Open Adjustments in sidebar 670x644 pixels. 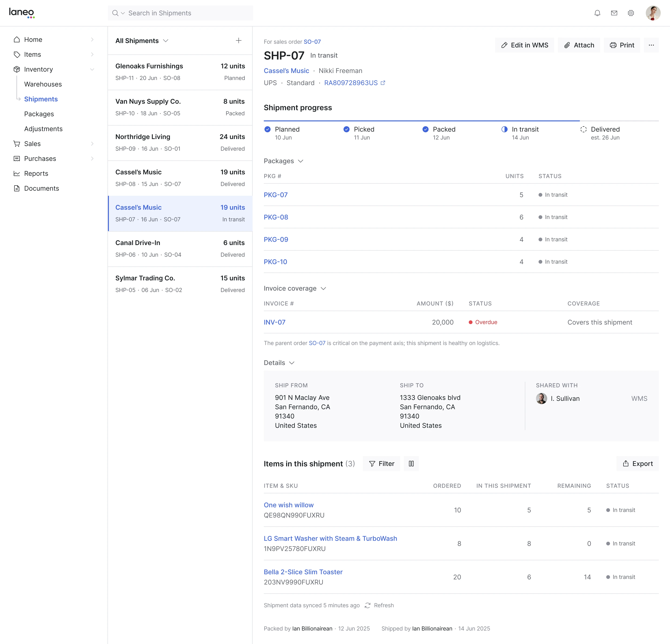pyautogui.click(x=44, y=129)
